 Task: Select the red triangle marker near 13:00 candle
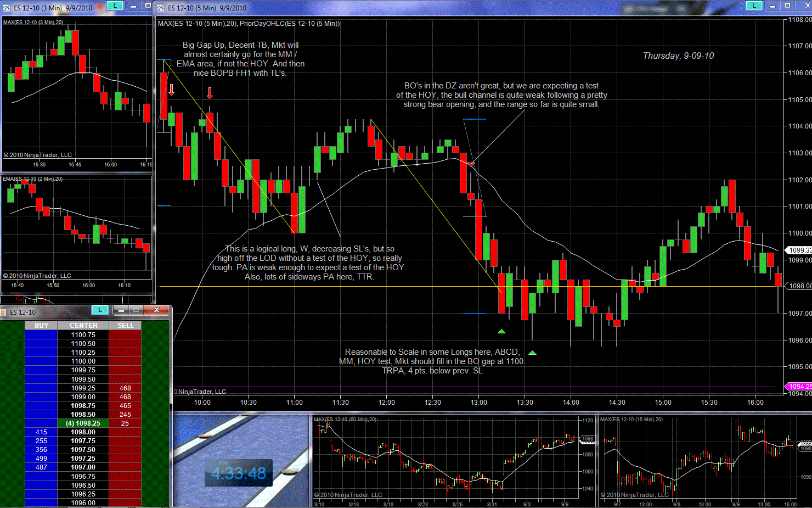coord(471,164)
